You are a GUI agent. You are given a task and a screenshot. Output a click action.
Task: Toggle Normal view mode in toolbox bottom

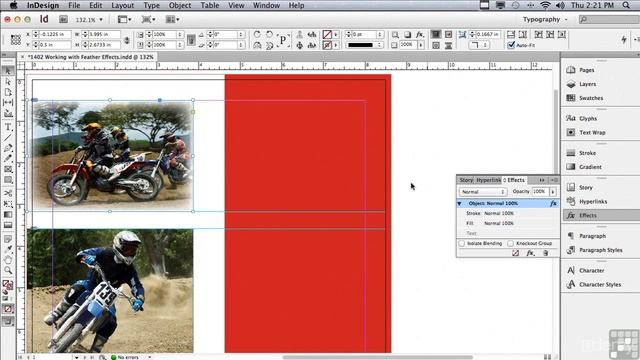[x=8, y=321]
